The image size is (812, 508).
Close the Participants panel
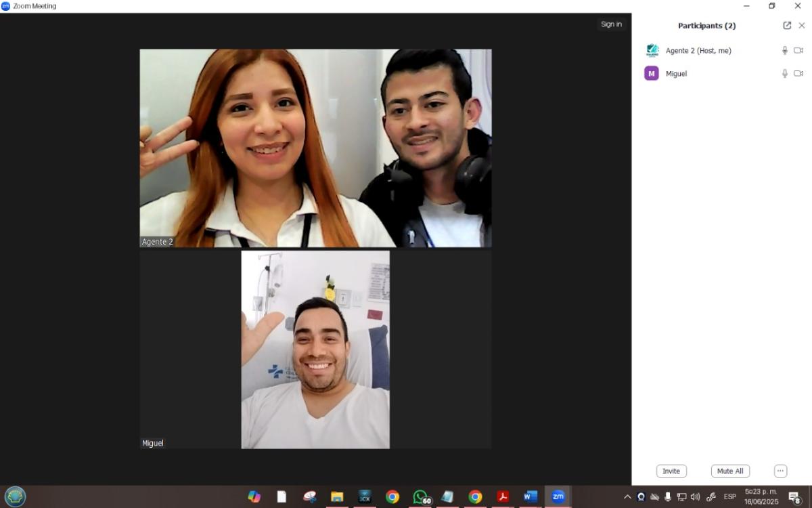802,26
